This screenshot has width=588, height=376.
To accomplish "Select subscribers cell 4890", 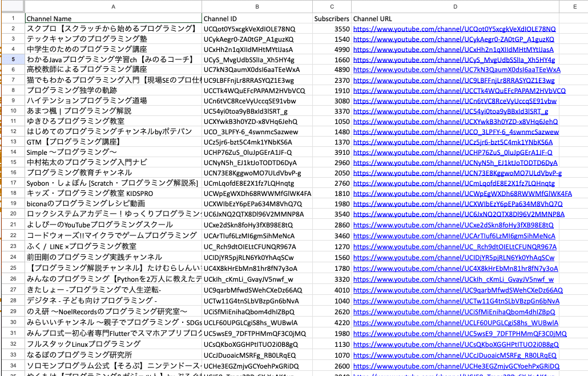I will click(332, 69).
